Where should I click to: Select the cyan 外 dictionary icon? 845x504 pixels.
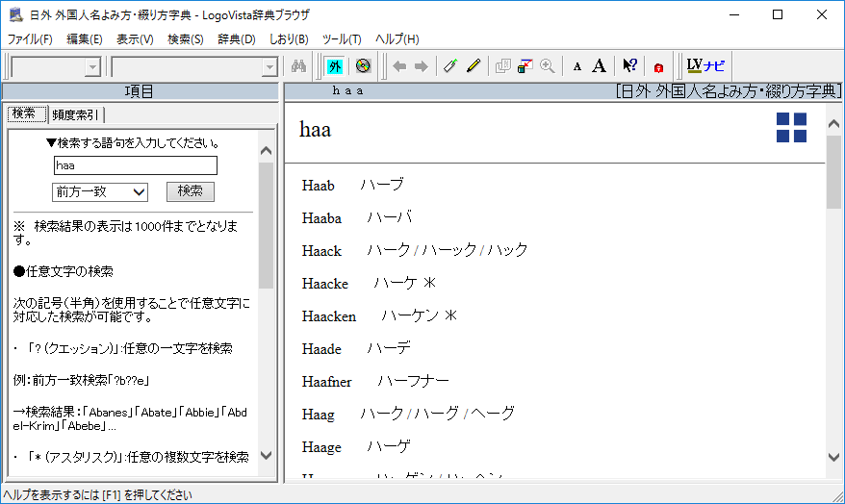pyautogui.click(x=335, y=66)
